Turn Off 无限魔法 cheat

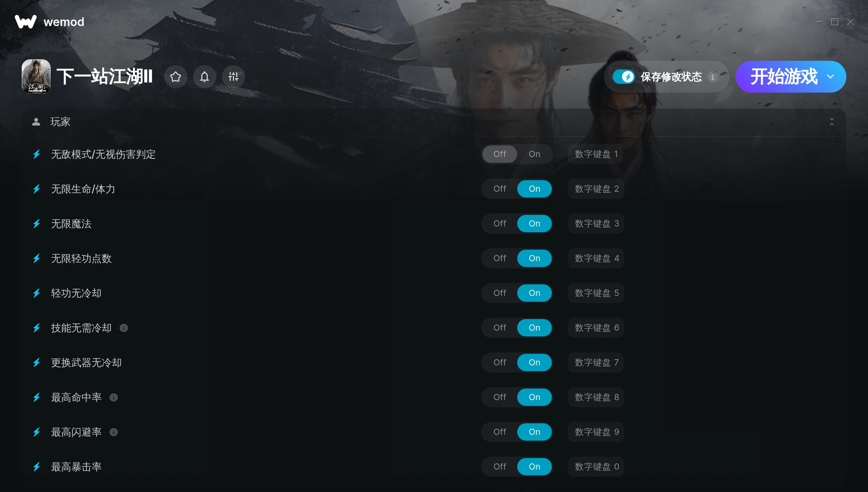[499, 224]
